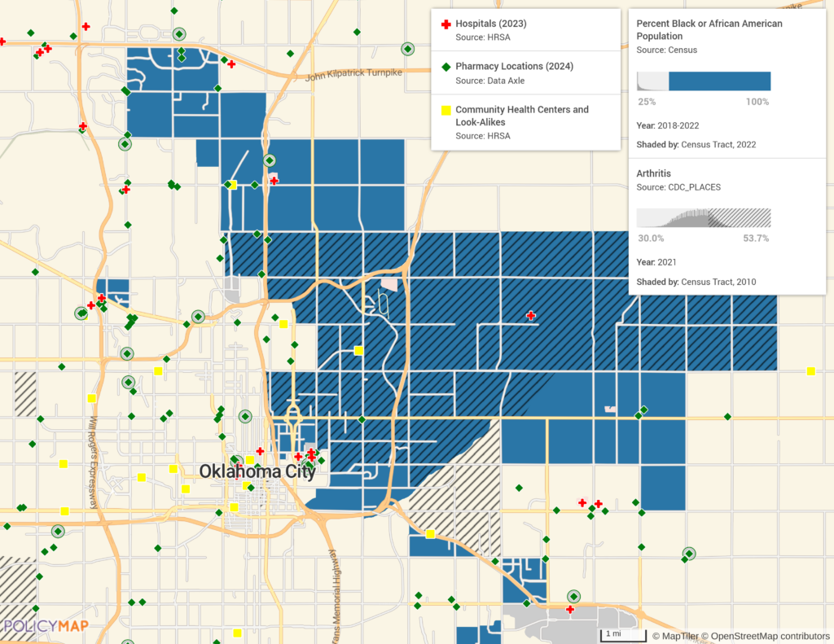This screenshot has height=644, width=834.
Task: Select the yellow health center marker at far right edge
Action: [810, 371]
